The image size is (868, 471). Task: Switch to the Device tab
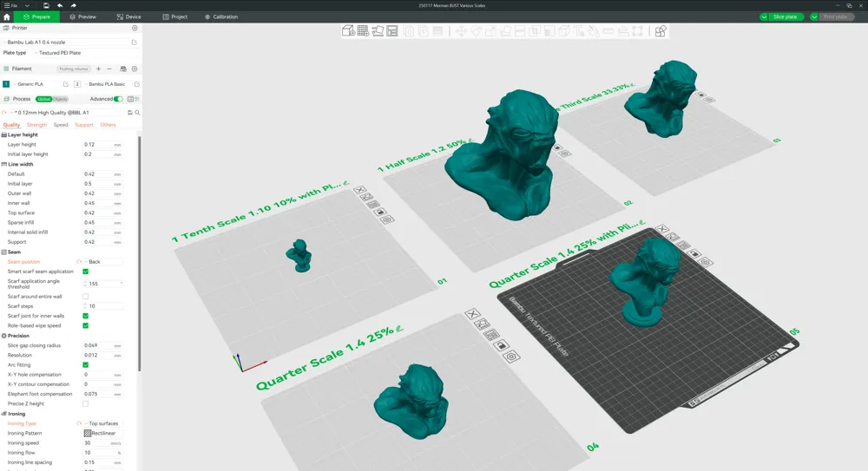coord(129,17)
